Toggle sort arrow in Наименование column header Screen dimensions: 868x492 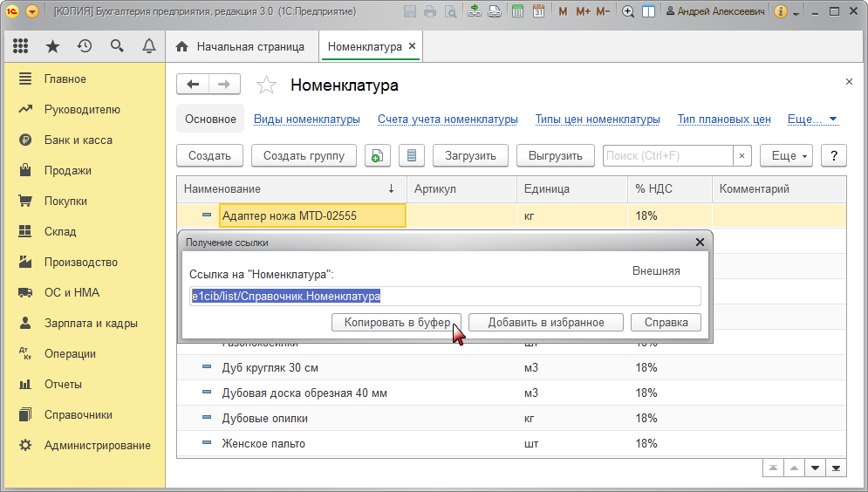pos(391,188)
